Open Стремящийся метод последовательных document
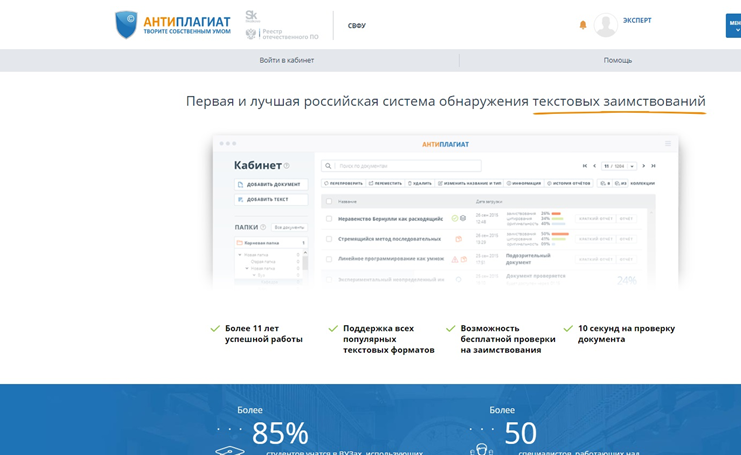 389,239
